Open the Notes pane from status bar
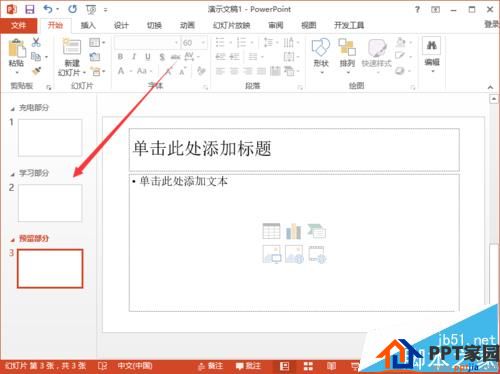Screen dimensions: 500x374 pyautogui.click(x=210, y=366)
